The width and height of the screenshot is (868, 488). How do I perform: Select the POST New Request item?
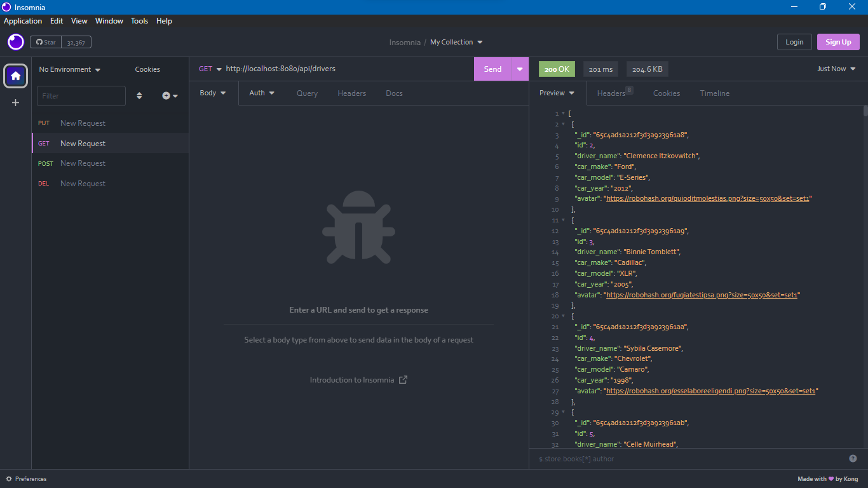(x=111, y=163)
